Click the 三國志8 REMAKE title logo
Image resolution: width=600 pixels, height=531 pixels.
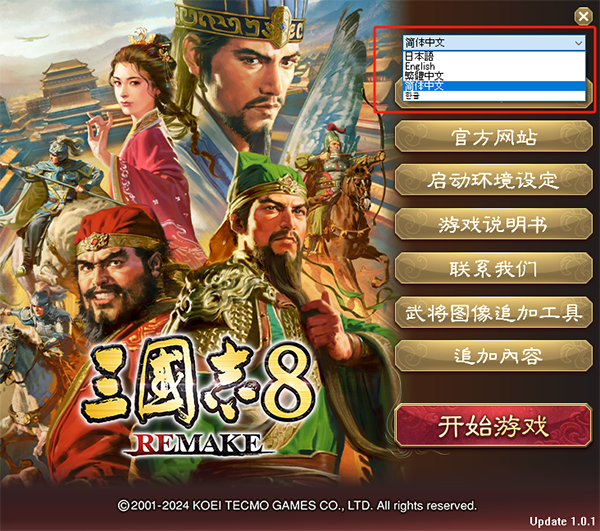click(199, 398)
